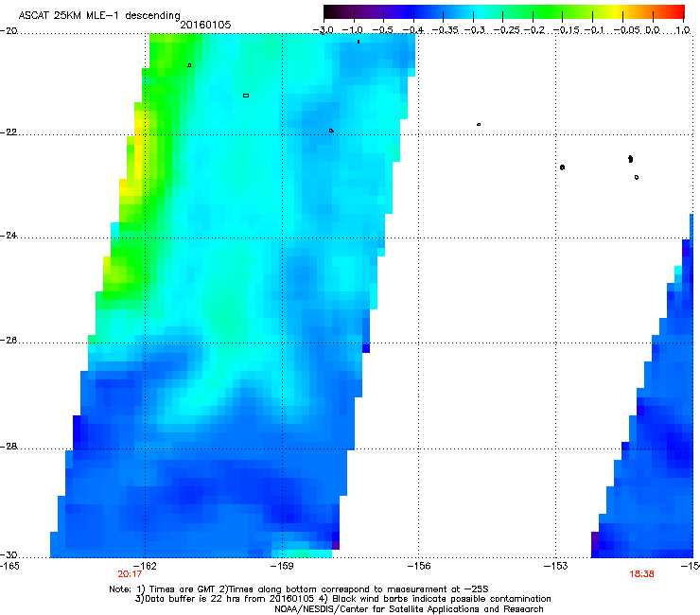Click the -22 latitude label

pos(9,132)
